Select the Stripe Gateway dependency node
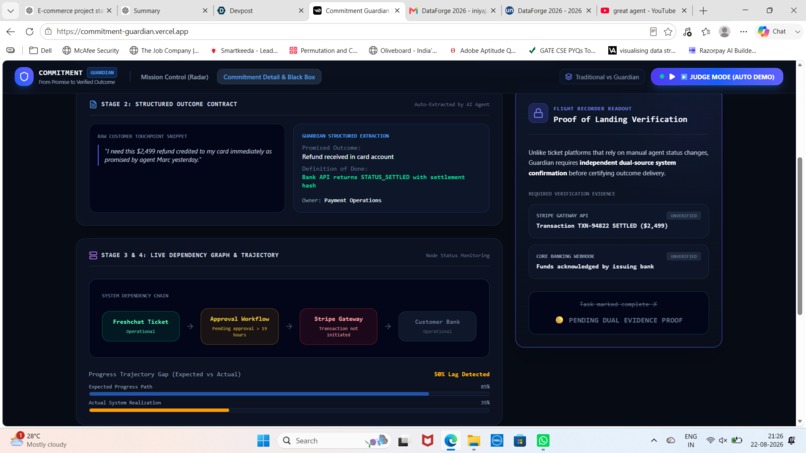 click(338, 326)
